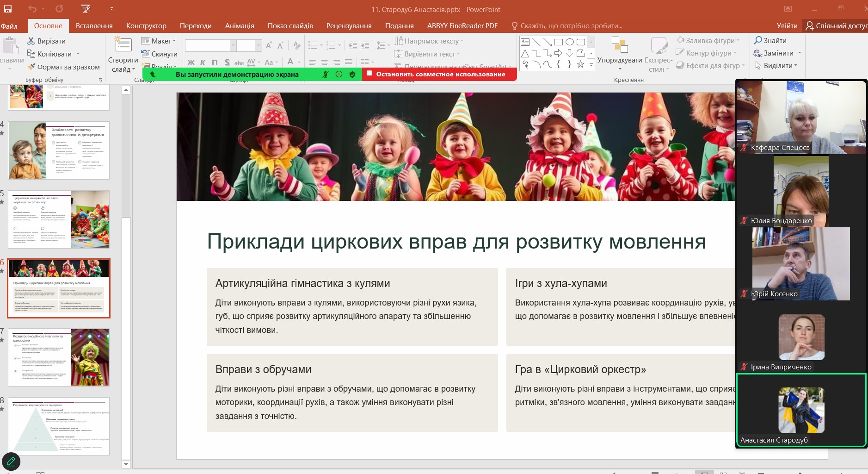The height and width of the screenshot is (474, 868).
Task: Select the oval shape in shapes gallery
Action: pos(569,42)
